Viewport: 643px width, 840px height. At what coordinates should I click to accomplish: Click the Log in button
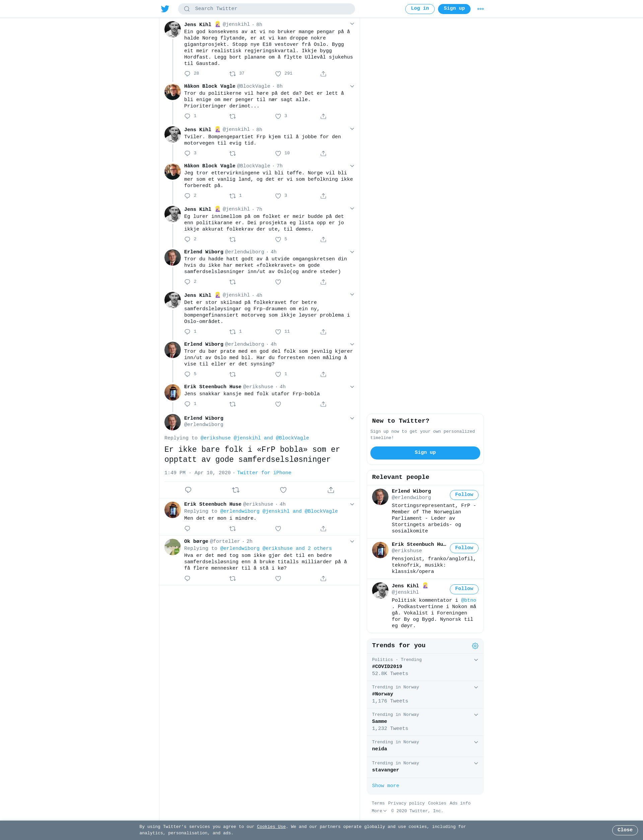(420, 9)
